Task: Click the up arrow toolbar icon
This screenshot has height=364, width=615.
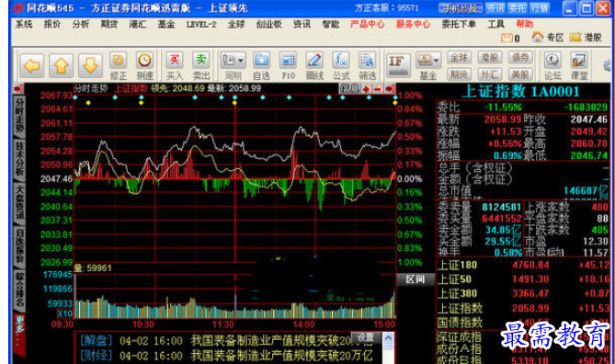Action: (x=61, y=65)
